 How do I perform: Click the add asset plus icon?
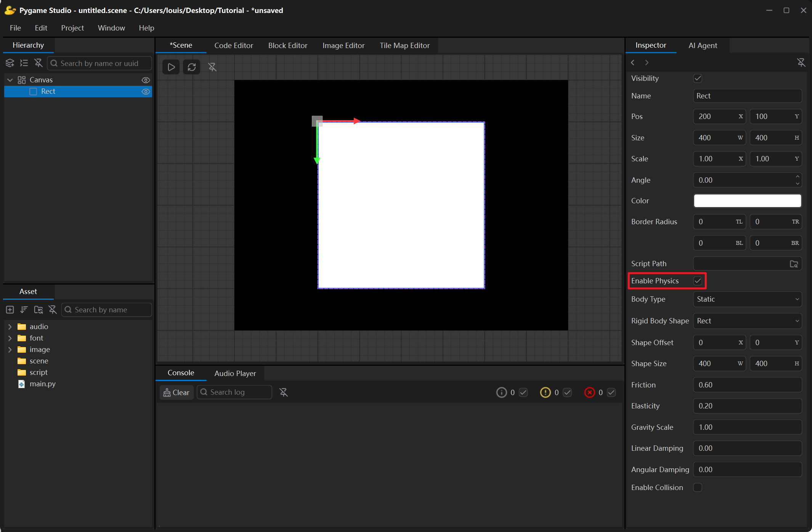tap(10, 310)
